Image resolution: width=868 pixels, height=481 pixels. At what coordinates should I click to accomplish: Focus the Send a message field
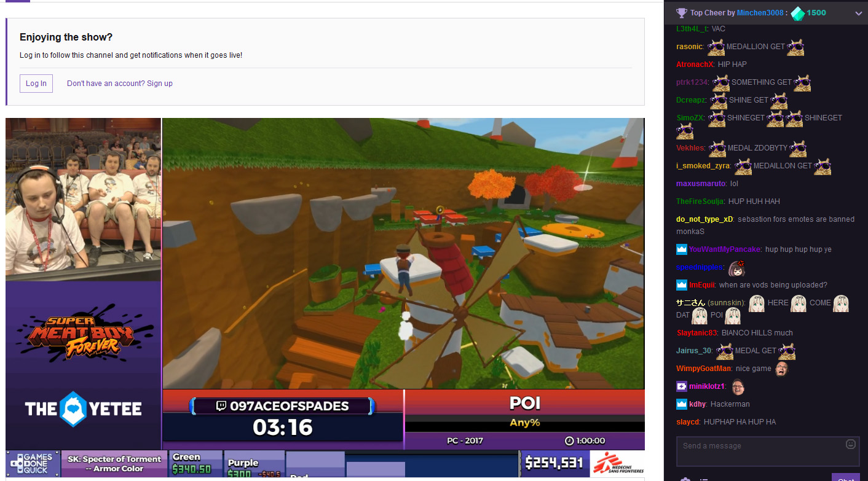point(768,452)
